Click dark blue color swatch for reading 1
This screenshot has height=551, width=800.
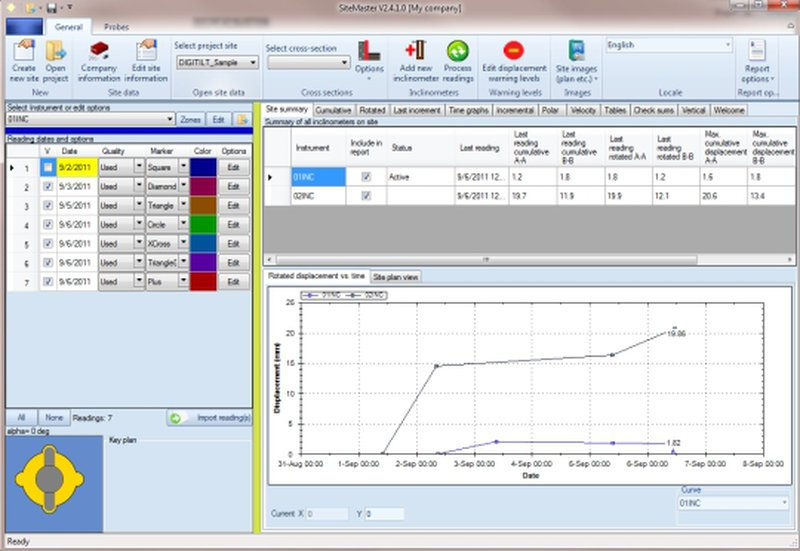click(203, 167)
